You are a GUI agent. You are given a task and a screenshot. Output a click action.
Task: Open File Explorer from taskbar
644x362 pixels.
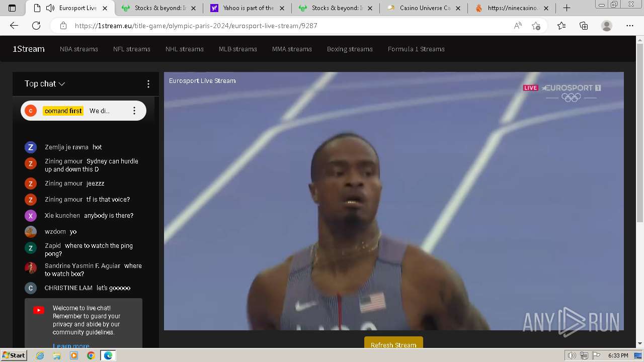[x=57, y=355]
